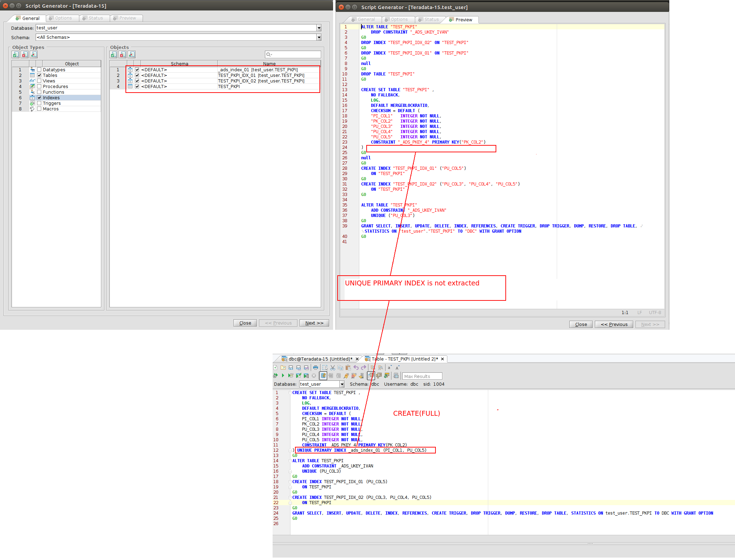The width and height of the screenshot is (735, 560).
Task: Toggle checkbox for TEST_PKPI_IDX_01 object row
Action: click(137, 75)
